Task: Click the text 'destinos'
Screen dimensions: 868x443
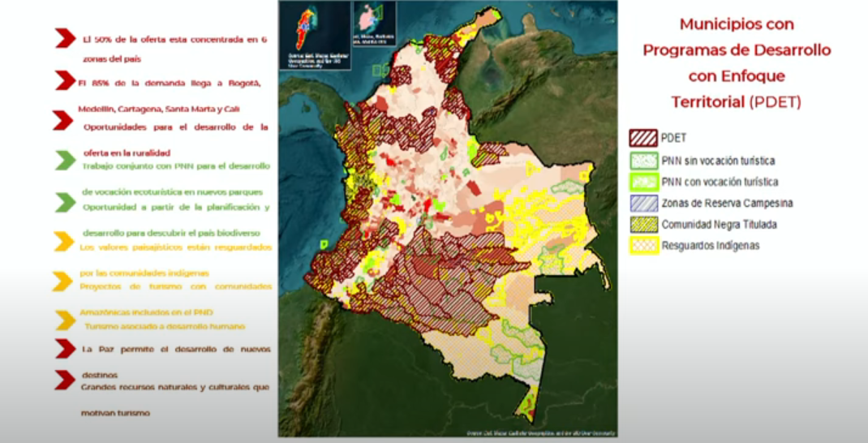Action: click(x=100, y=376)
